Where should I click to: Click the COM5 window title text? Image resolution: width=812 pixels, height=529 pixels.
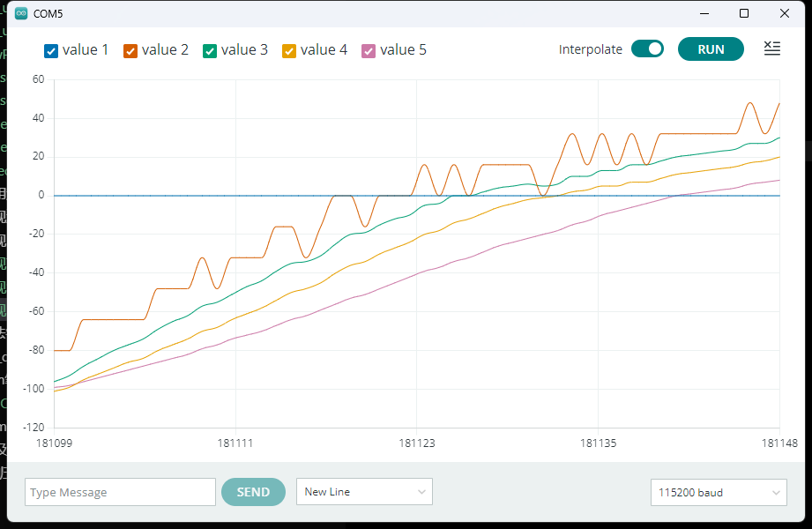48,14
